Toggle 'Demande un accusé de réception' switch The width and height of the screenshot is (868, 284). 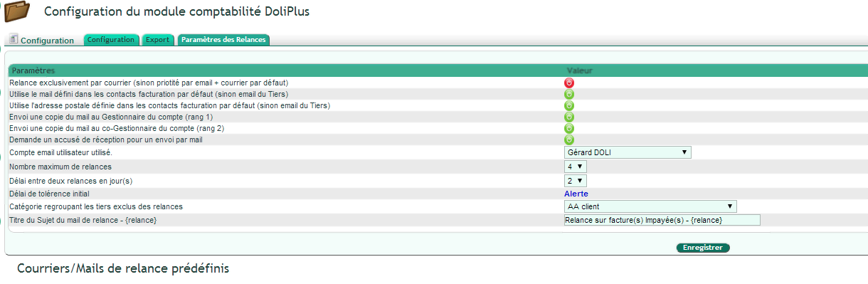pos(569,140)
